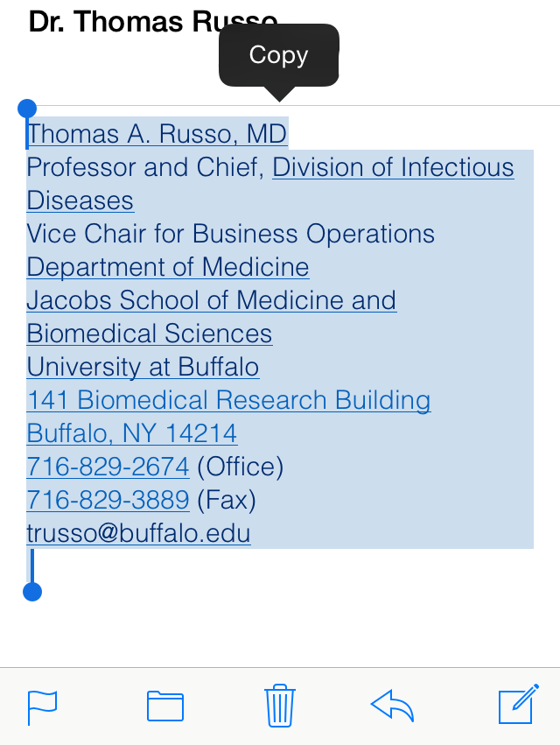
Task: Tap the fax number 716-829-3889
Action: 108,500
